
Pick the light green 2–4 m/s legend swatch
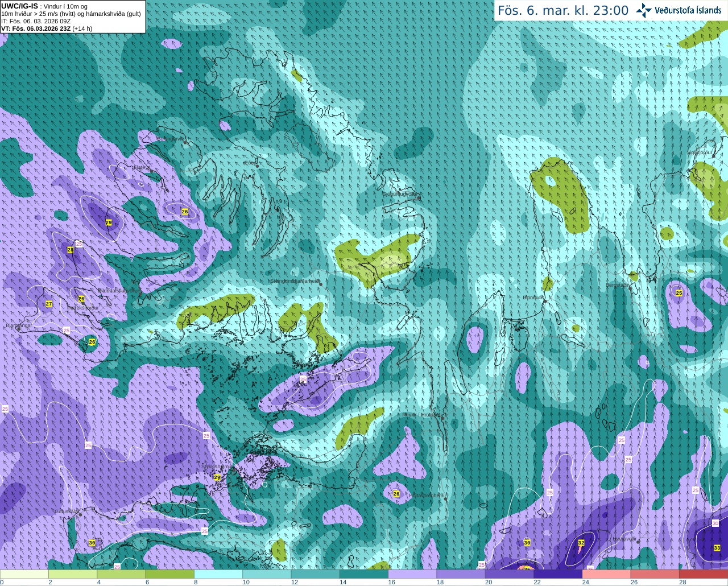(73, 573)
